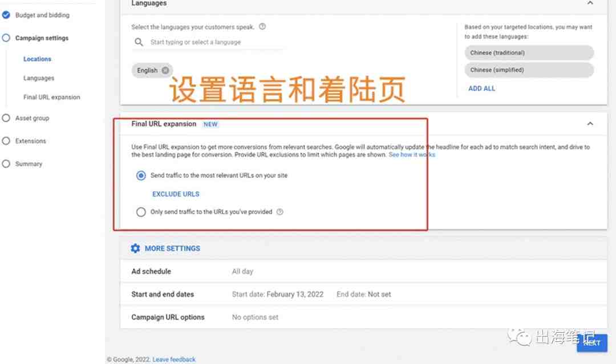Remove the English language chip
This screenshot has width=616, height=364.
pyautogui.click(x=165, y=70)
